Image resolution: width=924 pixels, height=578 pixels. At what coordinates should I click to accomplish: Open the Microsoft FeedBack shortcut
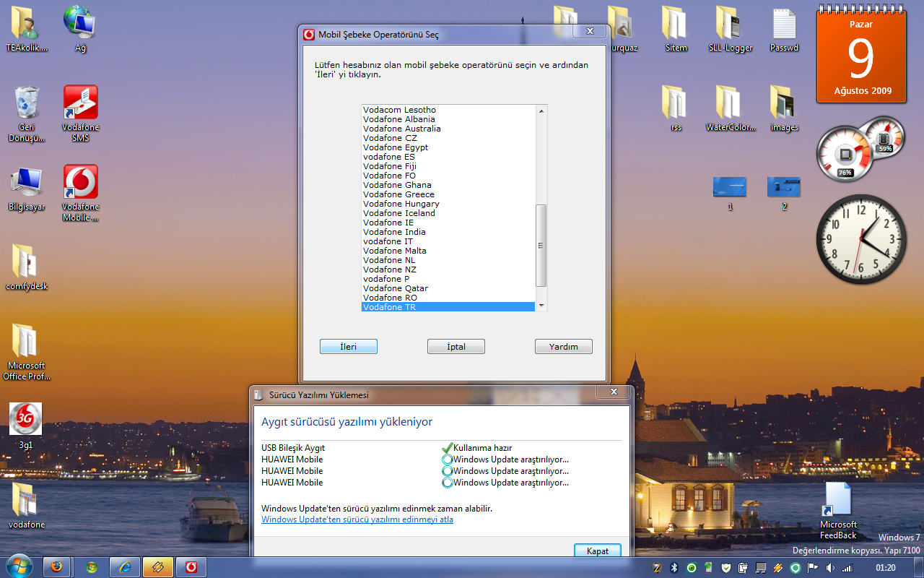click(x=838, y=511)
